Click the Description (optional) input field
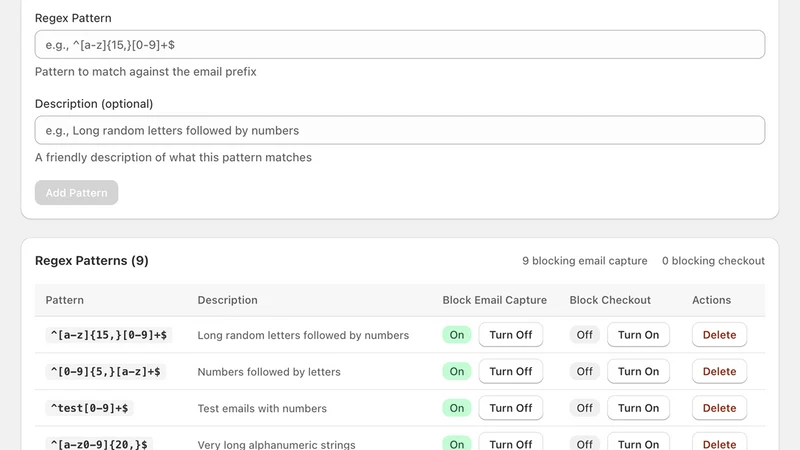Image resolution: width=800 pixels, height=450 pixels. tap(399, 130)
